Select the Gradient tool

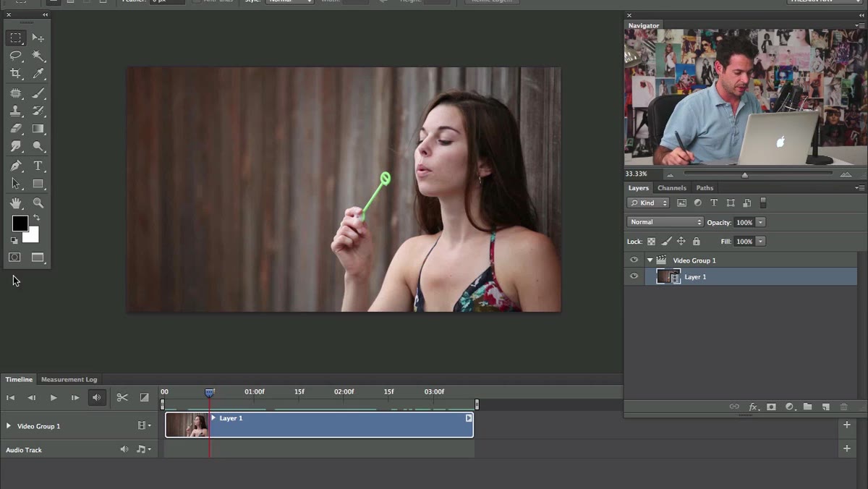coord(38,129)
